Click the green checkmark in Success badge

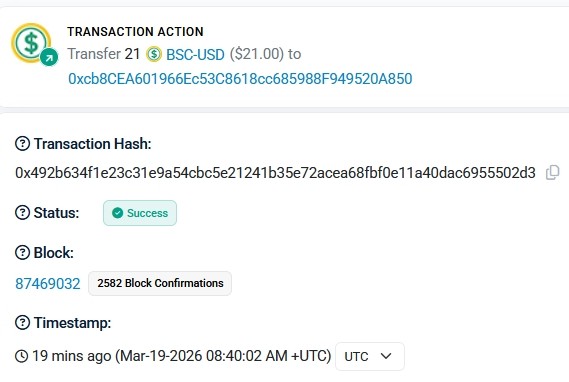pyautogui.click(x=118, y=213)
